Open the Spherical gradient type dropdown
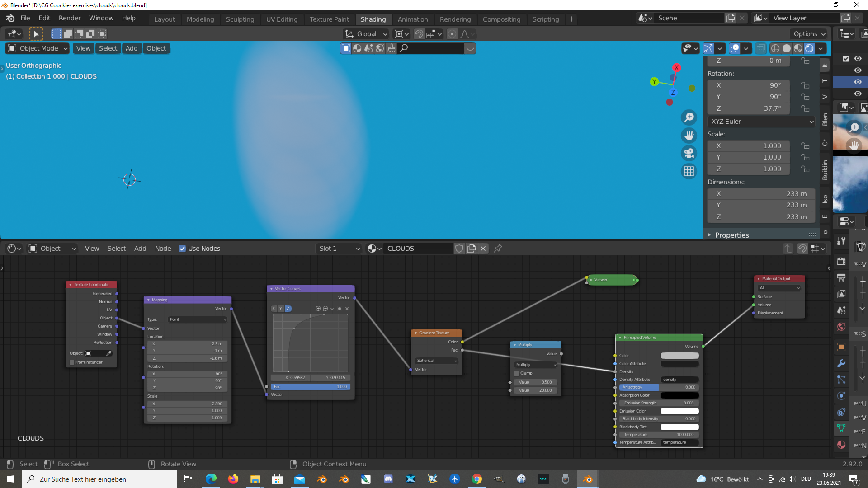 (436, 361)
